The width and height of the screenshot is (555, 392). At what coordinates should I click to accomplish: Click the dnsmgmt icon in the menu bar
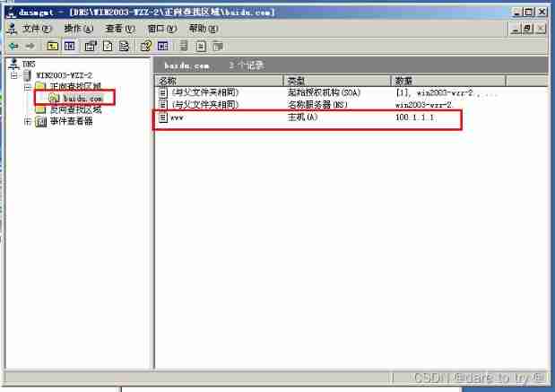point(13,29)
